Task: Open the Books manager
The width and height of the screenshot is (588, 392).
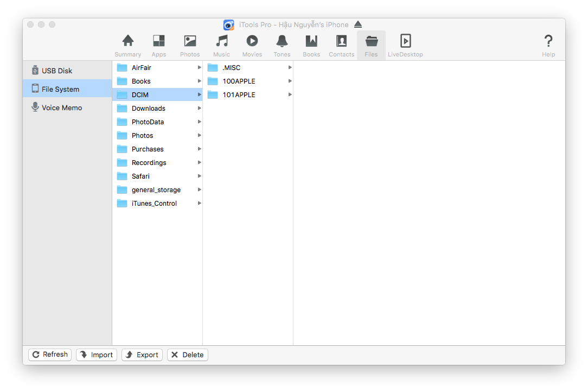Action: click(311, 45)
